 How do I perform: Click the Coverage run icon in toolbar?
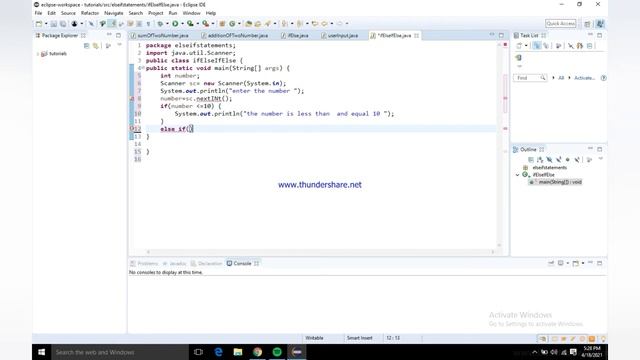point(190,24)
